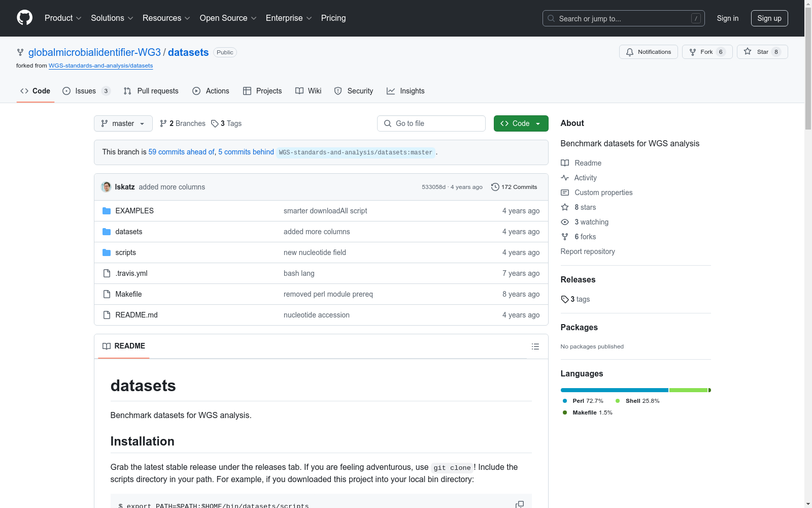Click the tag icon under Releases
This screenshot has height=508, width=812.
tap(565, 299)
